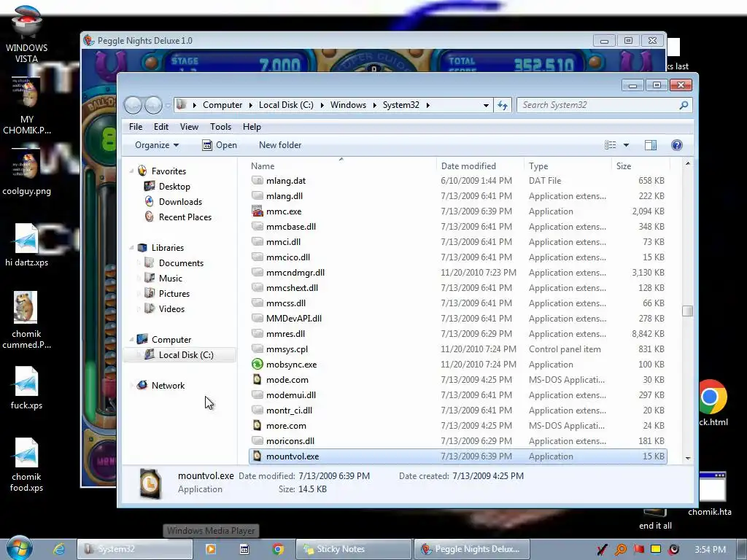Select Local Disk (C:) in navigation pane
The width and height of the screenshot is (747, 560).
click(179, 355)
